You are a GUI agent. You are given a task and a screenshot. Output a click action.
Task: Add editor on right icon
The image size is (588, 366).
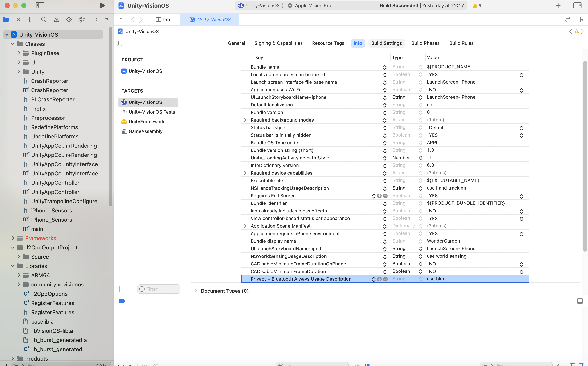pyautogui.click(x=581, y=20)
